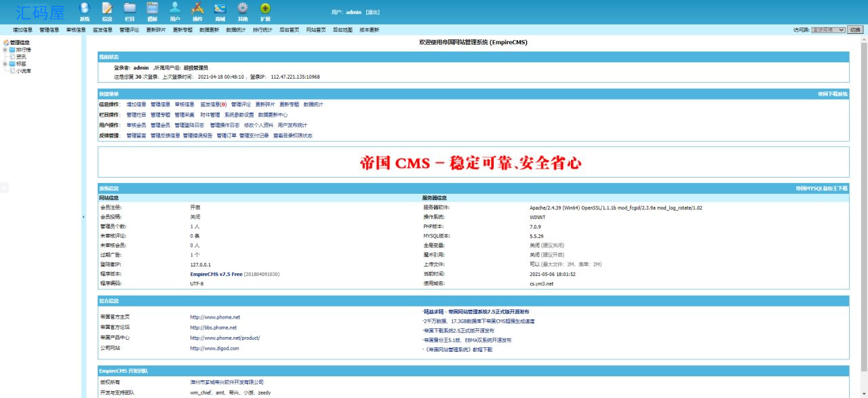Open the 用户 (User) person icon
868x398 pixels.
[x=175, y=11]
